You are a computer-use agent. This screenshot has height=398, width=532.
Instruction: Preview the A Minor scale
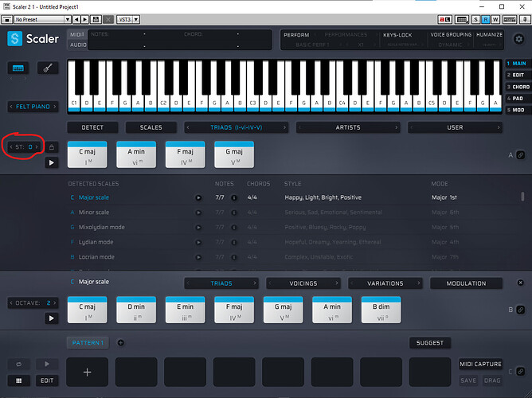198,213
